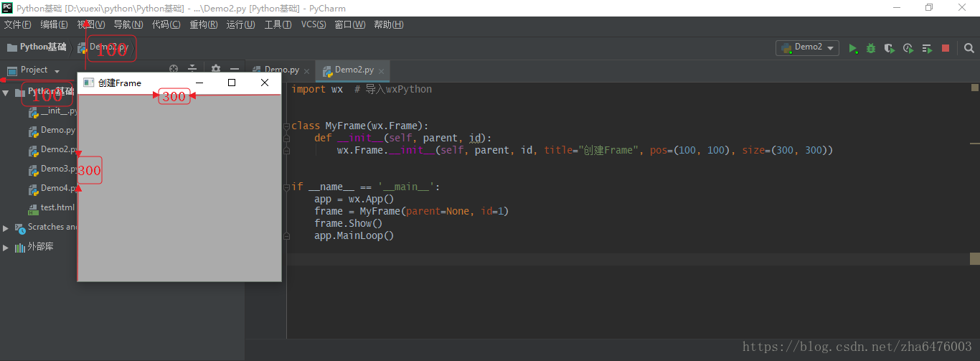
Task: Click the profile run icon
Action: coord(908,48)
